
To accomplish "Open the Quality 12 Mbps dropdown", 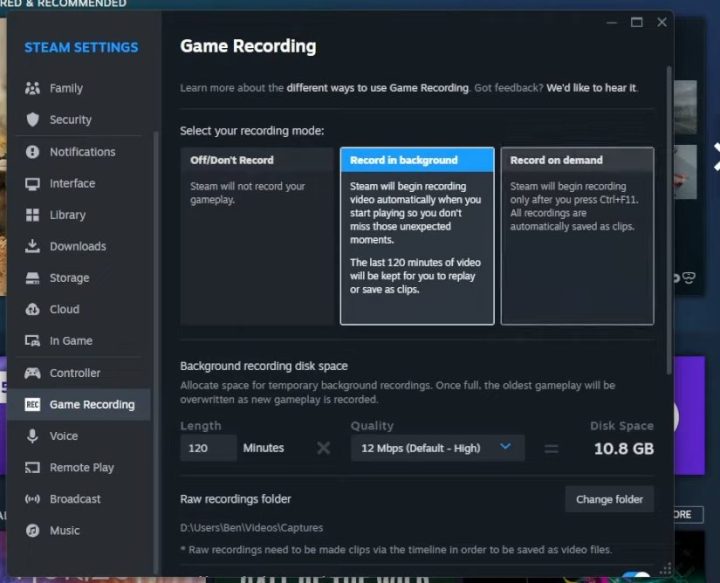I will (437, 448).
